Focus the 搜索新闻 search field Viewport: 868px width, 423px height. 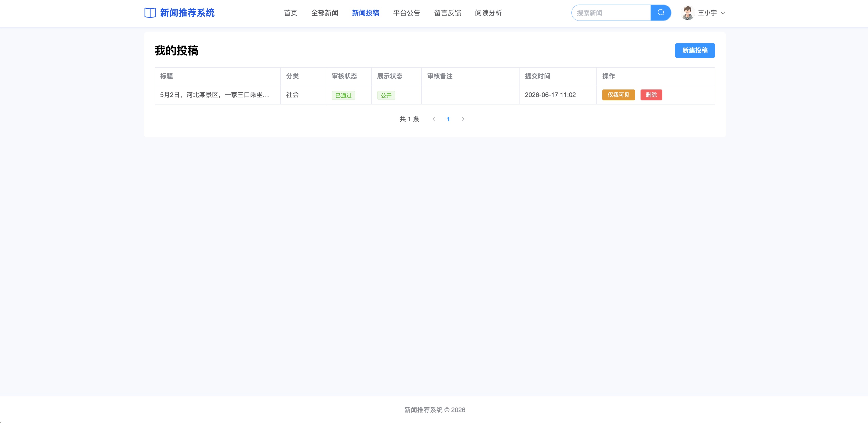[611, 13]
